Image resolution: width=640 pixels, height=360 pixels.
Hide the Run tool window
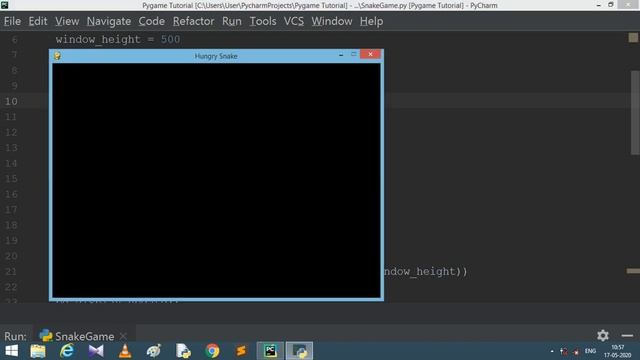click(627, 336)
